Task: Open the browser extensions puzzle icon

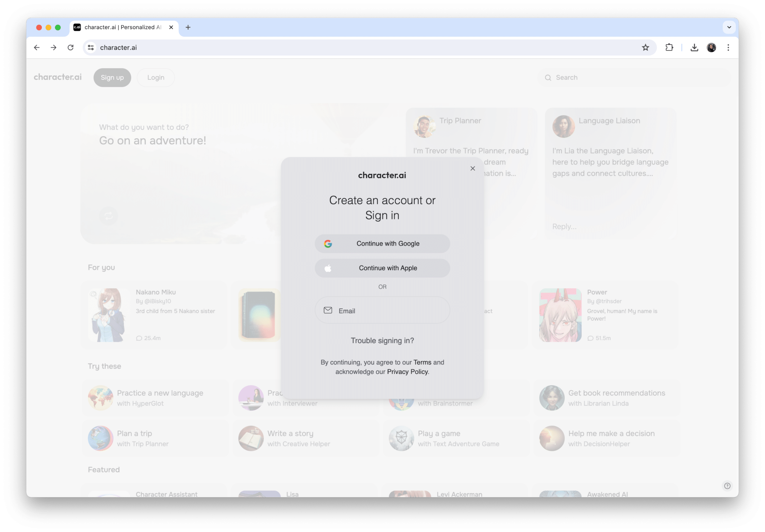Action: pos(669,47)
